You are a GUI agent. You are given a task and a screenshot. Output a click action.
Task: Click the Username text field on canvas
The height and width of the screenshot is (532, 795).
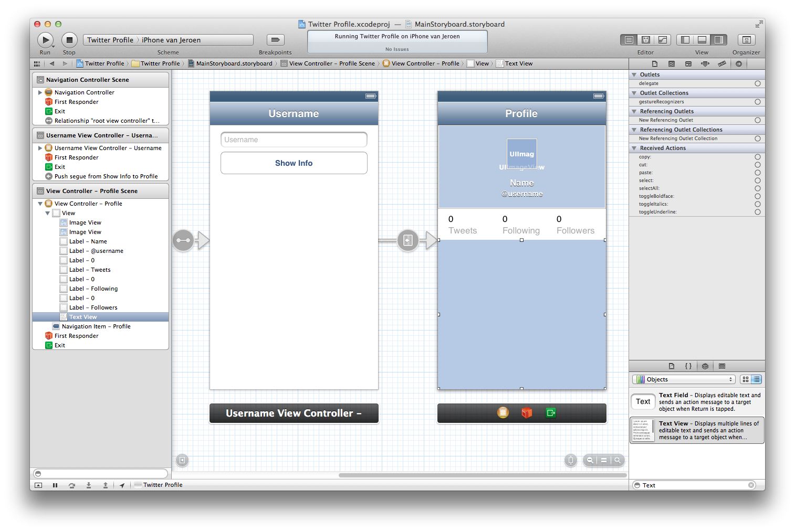(294, 140)
